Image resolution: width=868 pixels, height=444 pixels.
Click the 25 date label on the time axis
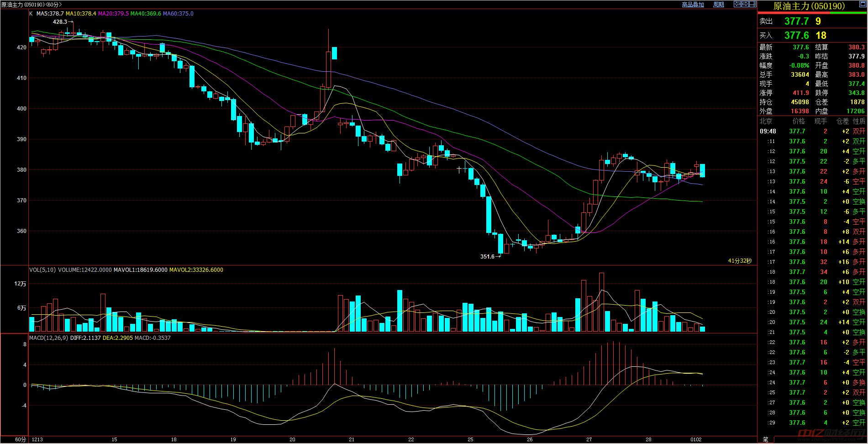click(x=470, y=439)
